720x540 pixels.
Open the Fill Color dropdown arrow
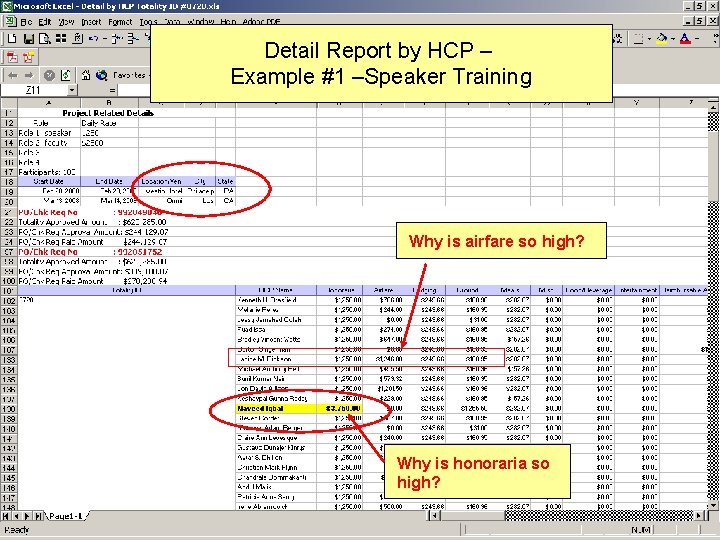[673, 39]
